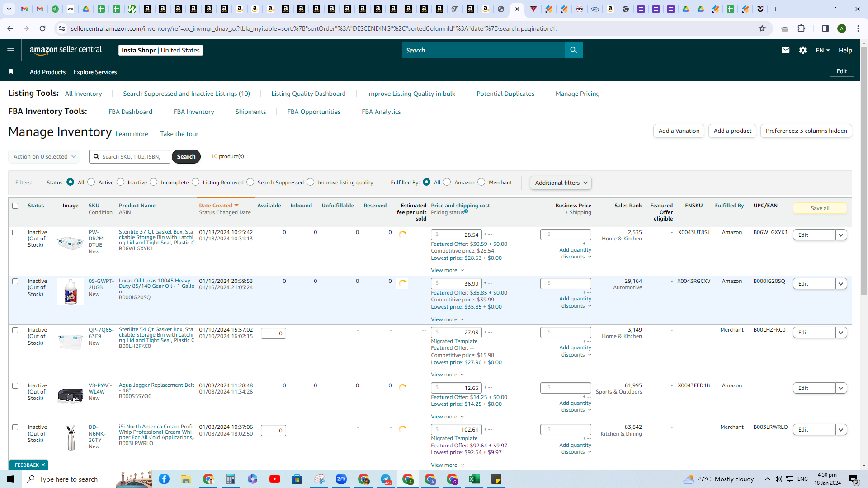Click the pricing status info icon

[x=466, y=211]
